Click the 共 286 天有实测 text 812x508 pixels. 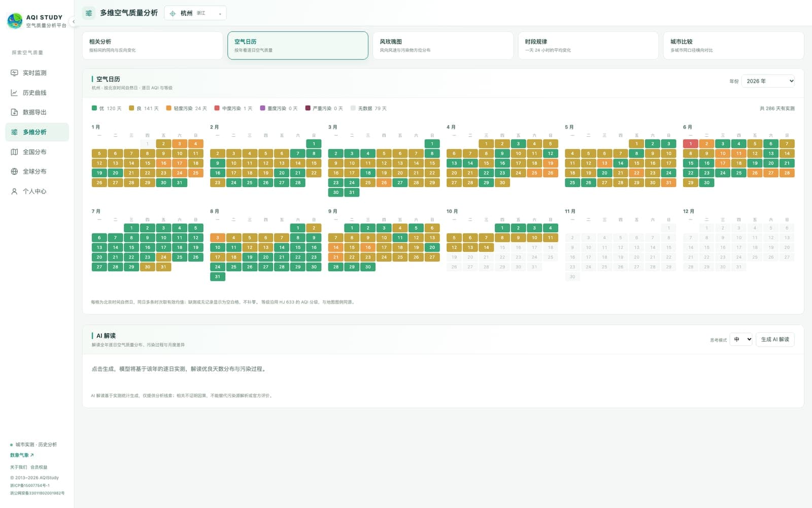pos(777,109)
